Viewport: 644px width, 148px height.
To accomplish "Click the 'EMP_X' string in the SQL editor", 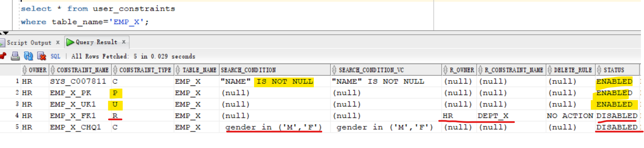I will click(x=127, y=22).
